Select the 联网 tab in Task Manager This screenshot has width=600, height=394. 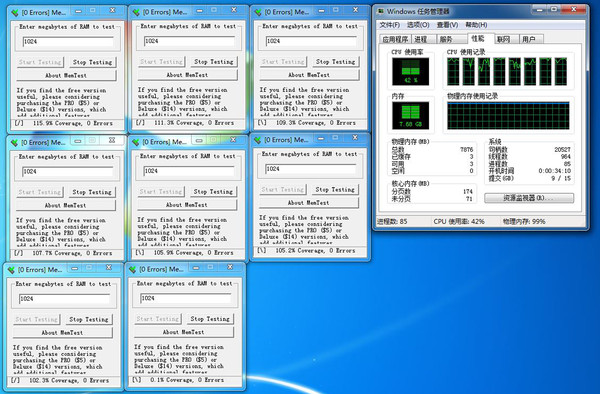pyautogui.click(x=504, y=39)
